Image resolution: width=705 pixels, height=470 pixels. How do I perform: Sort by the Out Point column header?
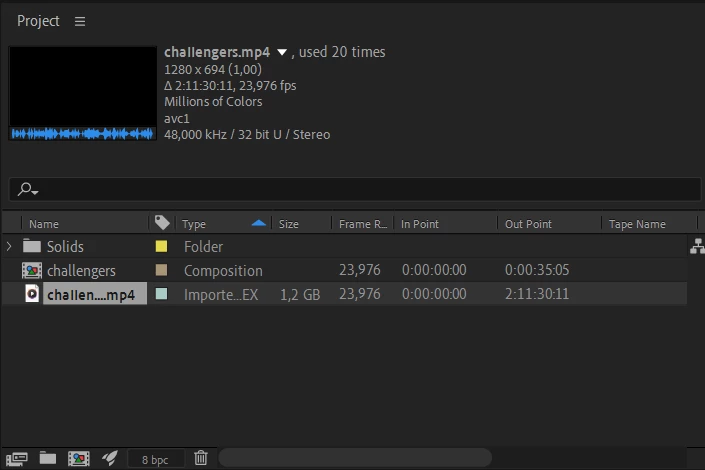click(528, 224)
